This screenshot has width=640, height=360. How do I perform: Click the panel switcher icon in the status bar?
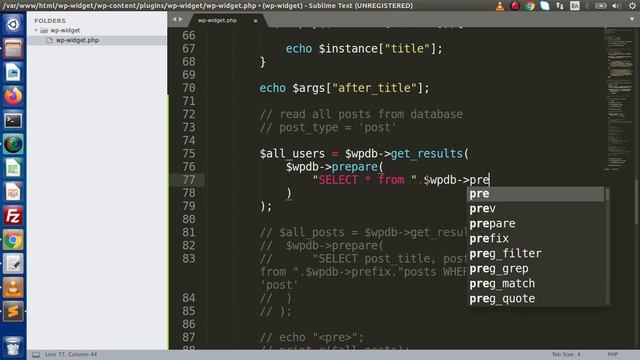36,354
